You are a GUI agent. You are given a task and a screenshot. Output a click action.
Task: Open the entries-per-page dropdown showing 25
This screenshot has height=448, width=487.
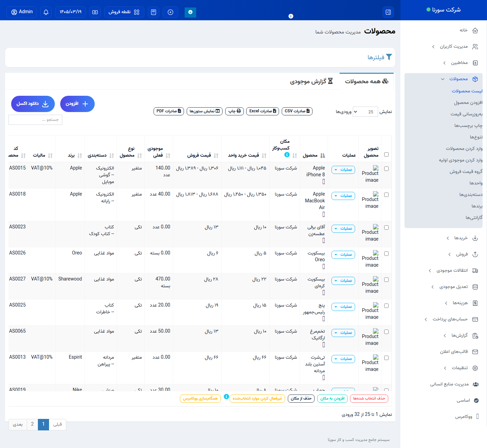click(x=365, y=112)
